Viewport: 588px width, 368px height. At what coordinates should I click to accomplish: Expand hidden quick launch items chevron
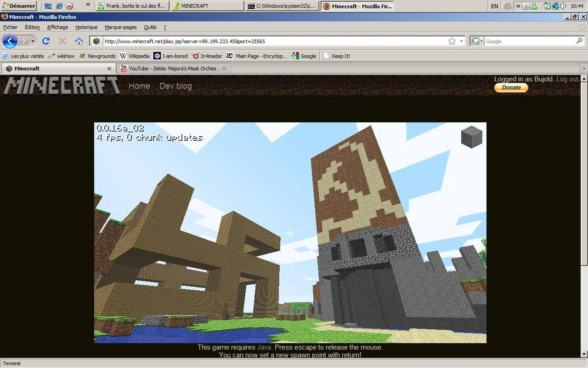coord(88,5)
